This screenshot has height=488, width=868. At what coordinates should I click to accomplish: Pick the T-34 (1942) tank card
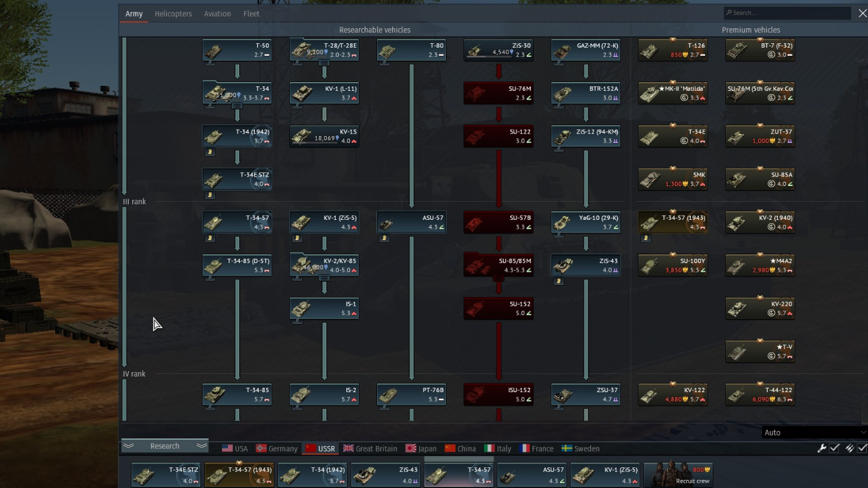coord(237,137)
